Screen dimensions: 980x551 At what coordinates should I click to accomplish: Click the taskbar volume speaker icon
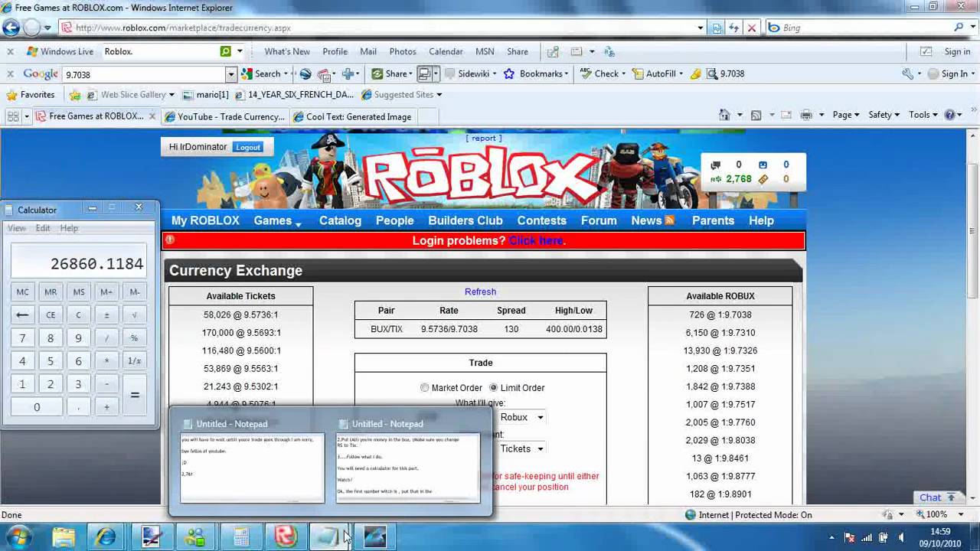tap(901, 537)
